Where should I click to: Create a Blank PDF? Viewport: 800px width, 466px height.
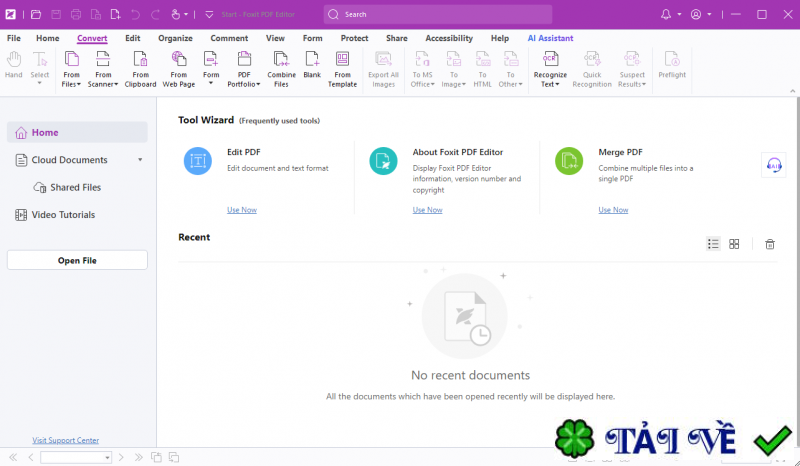pos(312,64)
